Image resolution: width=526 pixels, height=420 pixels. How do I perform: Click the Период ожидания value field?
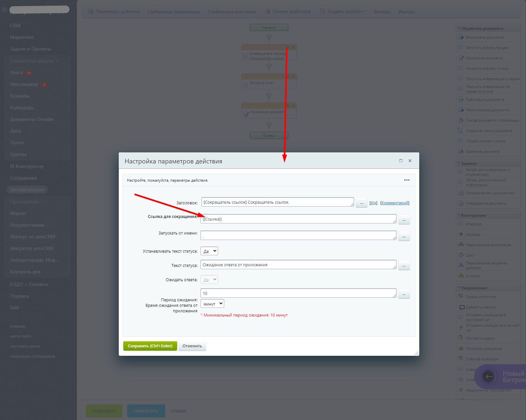pos(299,293)
